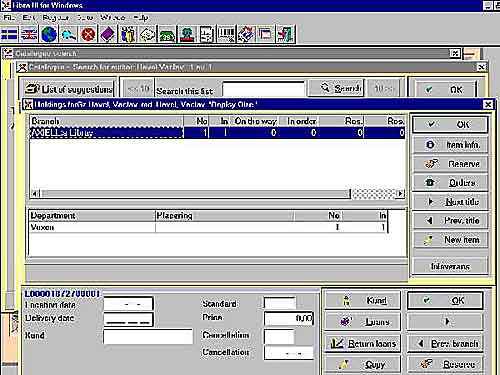Click the Copy button
Viewport: 500px width, 375px height.
363,364
